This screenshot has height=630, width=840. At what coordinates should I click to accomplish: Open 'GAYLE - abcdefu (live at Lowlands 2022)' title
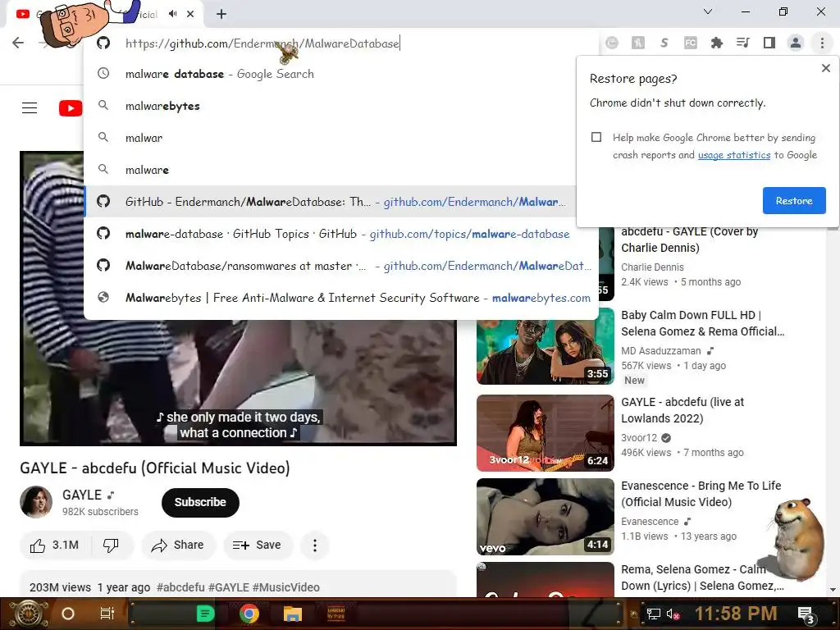click(682, 410)
